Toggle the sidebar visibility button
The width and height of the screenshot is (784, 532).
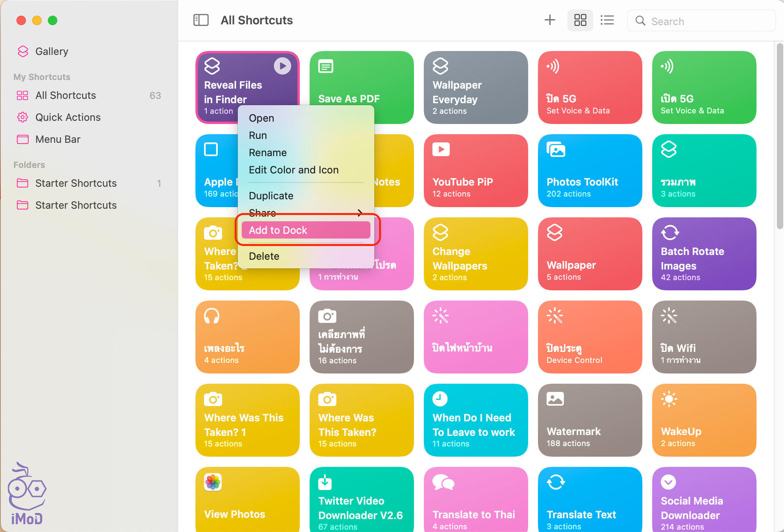(201, 20)
